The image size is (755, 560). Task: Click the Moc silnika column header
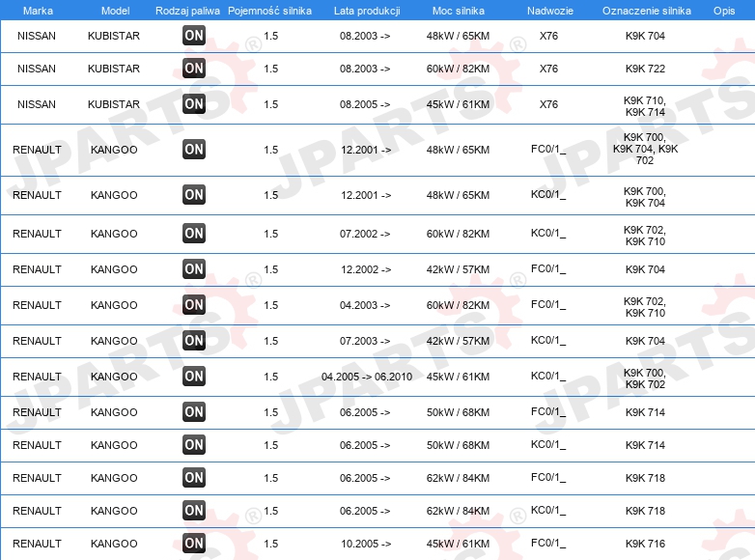pyautogui.click(x=459, y=11)
